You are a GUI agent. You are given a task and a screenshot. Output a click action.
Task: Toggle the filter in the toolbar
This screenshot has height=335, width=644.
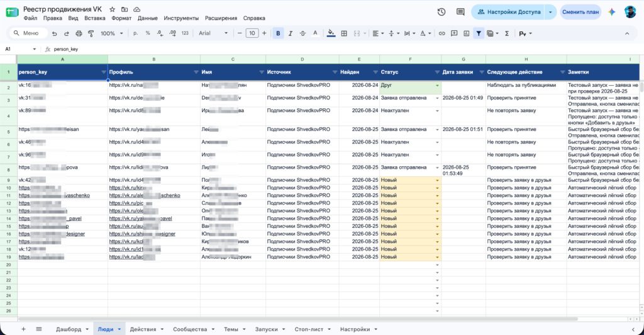coord(479,33)
